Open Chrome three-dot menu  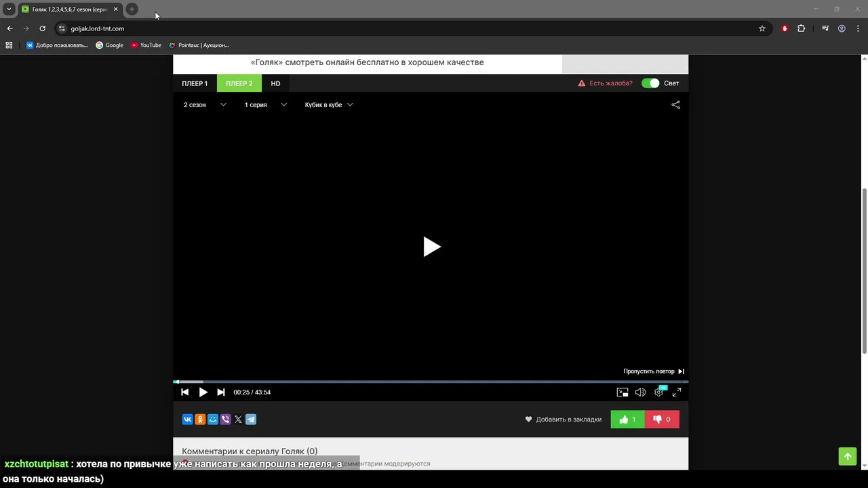(858, 28)
